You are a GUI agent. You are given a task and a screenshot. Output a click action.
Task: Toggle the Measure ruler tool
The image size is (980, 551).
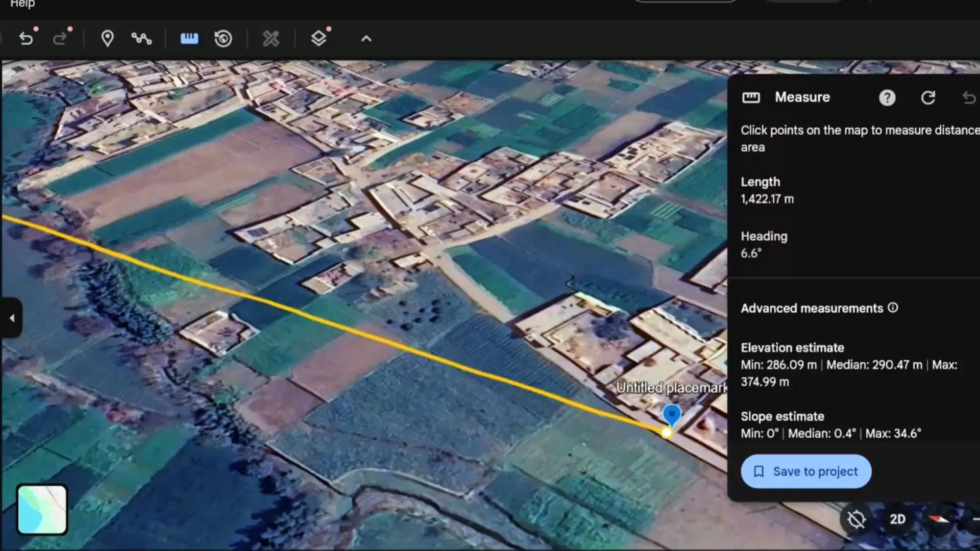(189, 39)
